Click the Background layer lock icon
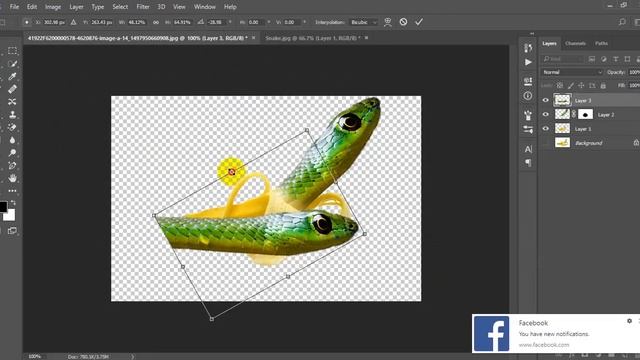This screenshot has height=360, width=640. (636, 143)
